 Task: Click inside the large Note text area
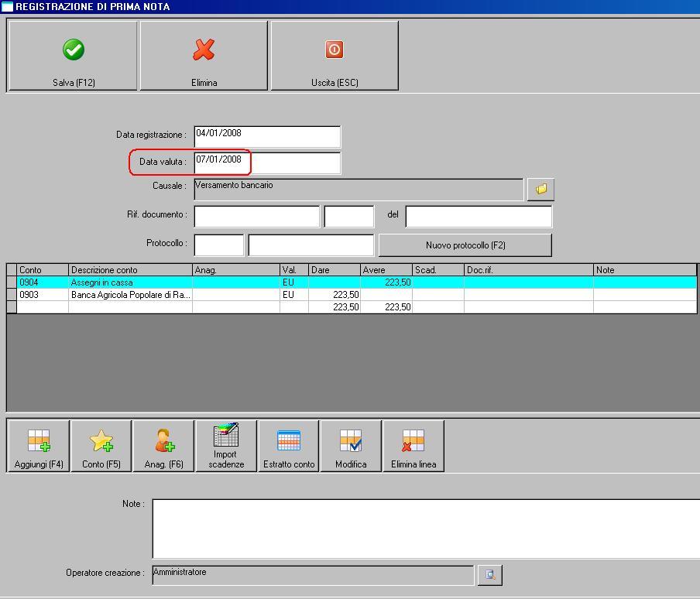point(426,529)
